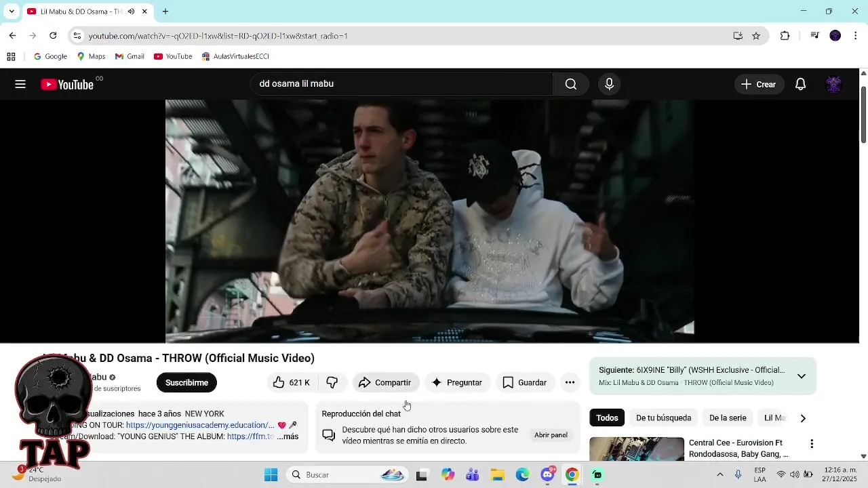Click the Crear button

759,84
